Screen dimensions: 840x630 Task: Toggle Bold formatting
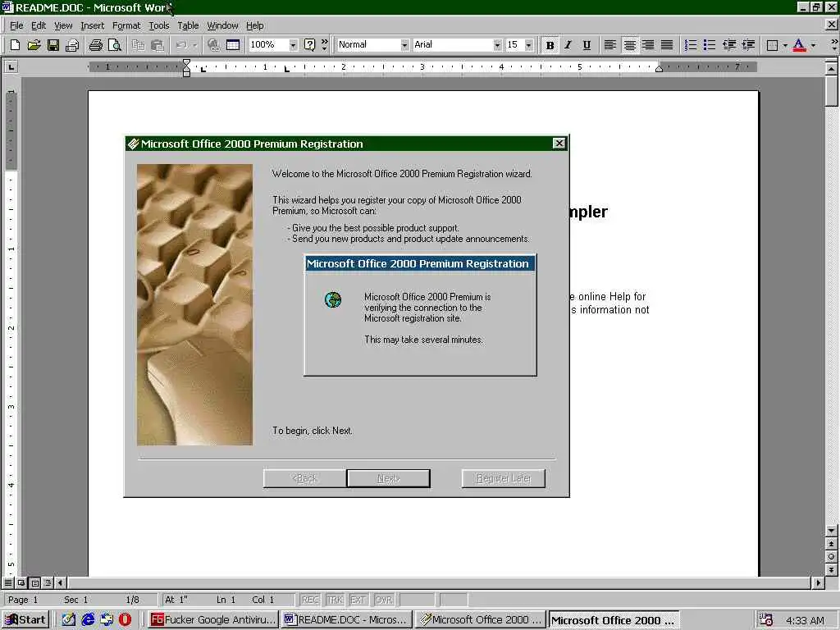[550, 45]
